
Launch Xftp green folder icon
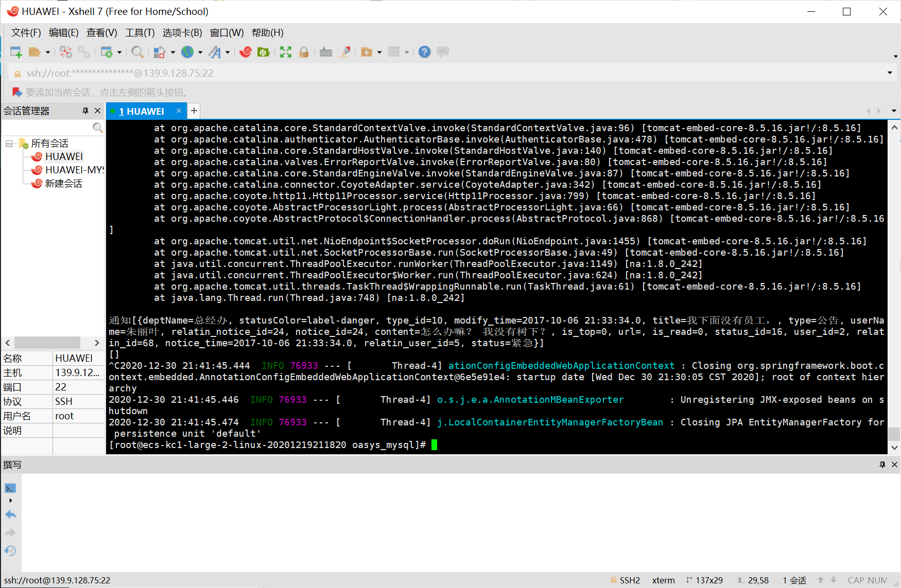[x=264, y=52]
